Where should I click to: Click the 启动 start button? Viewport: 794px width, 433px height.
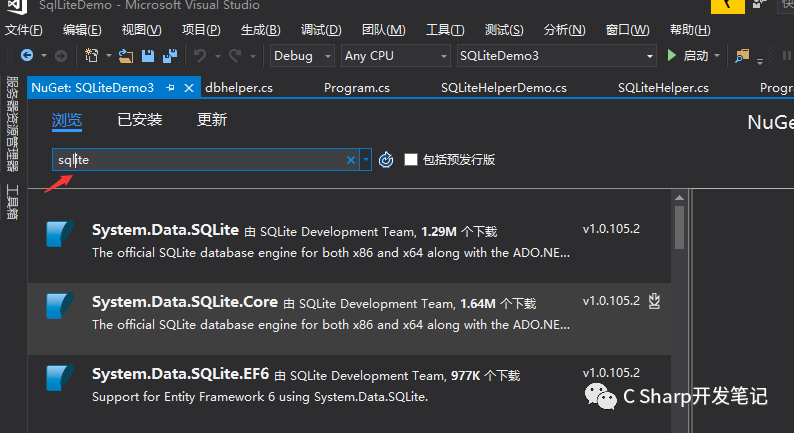[x=688, y=56]
